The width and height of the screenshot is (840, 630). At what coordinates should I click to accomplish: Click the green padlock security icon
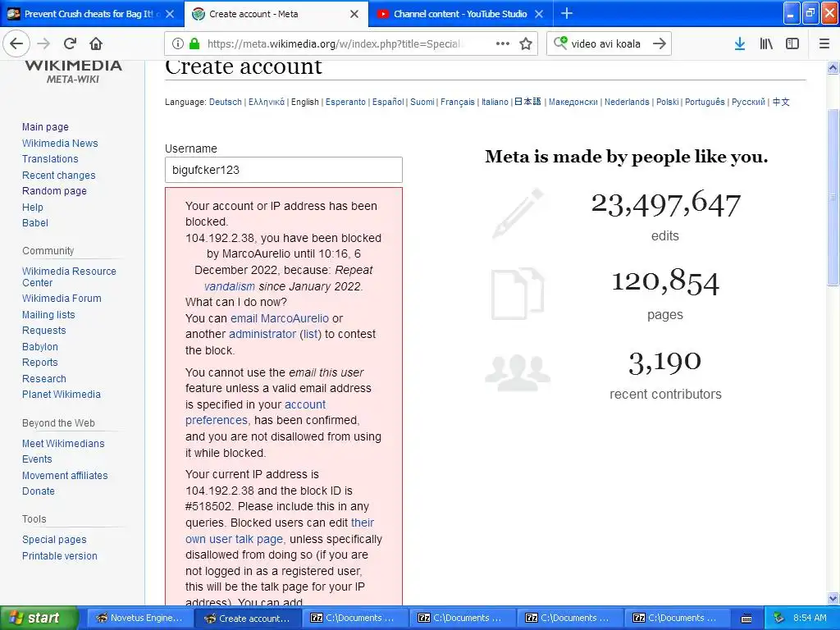[194, 44]
